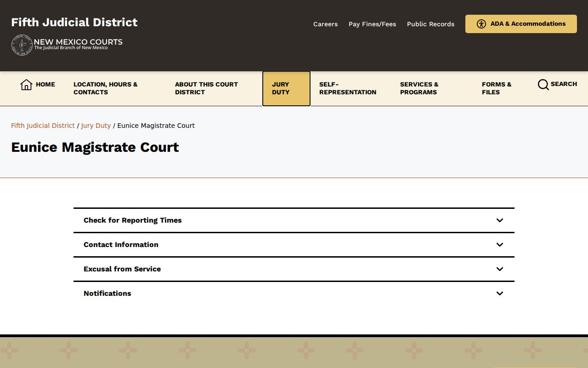Open Location, Hours & Contacts menu
588x368 pixels.
pyautogui.click(x=106, y=88)
